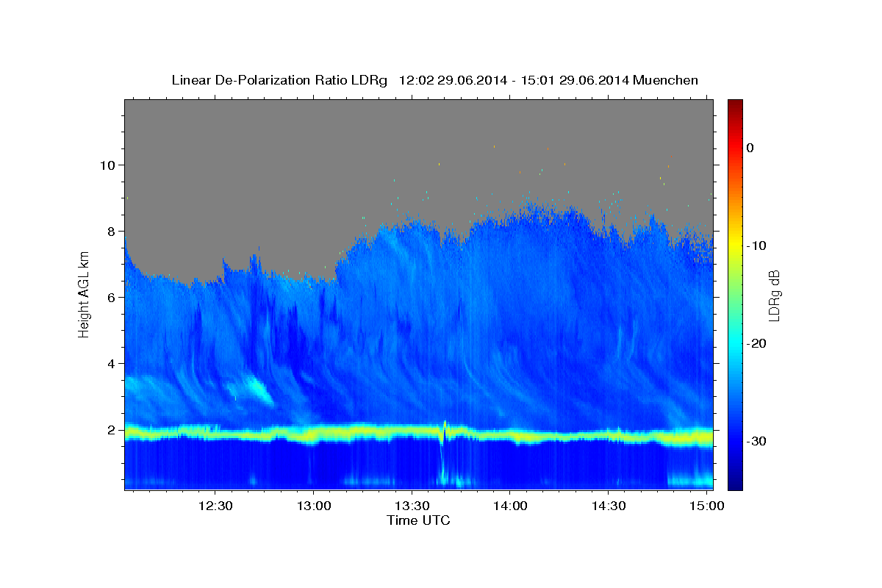Click the dark red top of colorbar
This screenshot has height=588, width=882.
point(735,104)
